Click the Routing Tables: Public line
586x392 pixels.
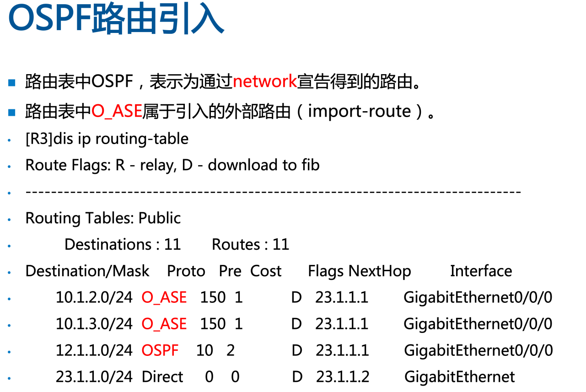click(103, 218)
